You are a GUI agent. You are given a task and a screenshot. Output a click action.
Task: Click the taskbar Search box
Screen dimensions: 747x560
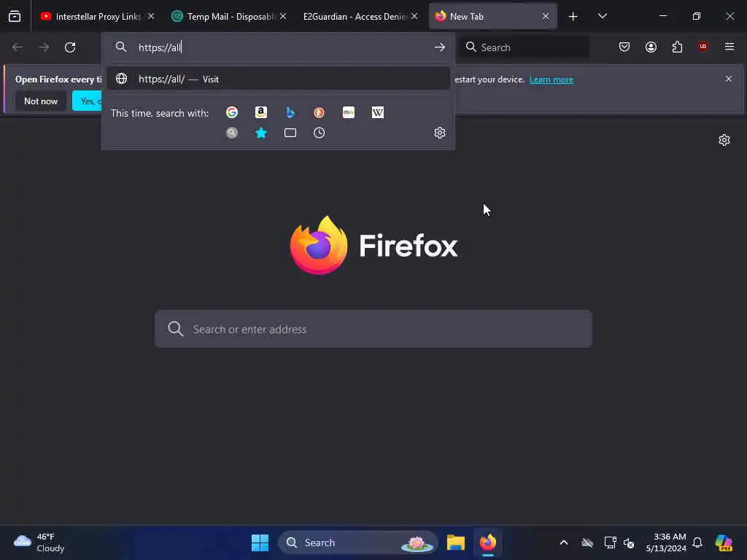click(357, 542)
